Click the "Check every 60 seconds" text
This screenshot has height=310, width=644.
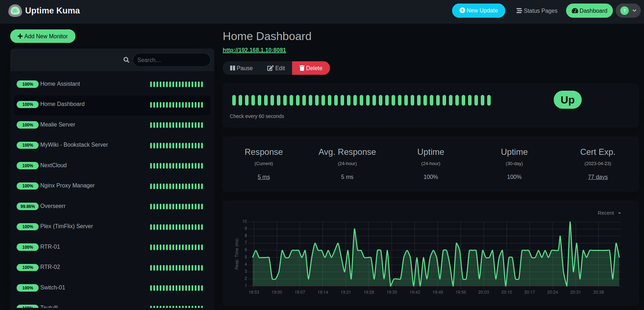(257, 116)
